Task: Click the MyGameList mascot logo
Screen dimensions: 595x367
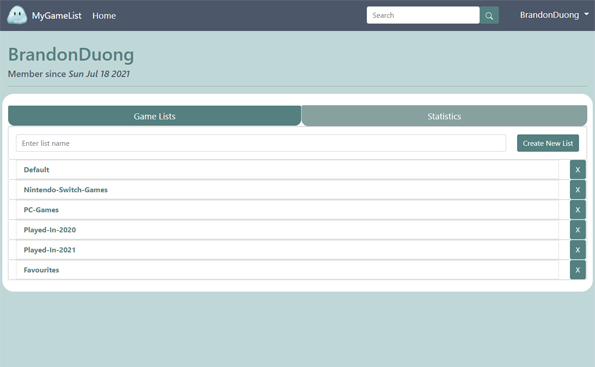Action: pyautogui.click(x=17, y=15)
